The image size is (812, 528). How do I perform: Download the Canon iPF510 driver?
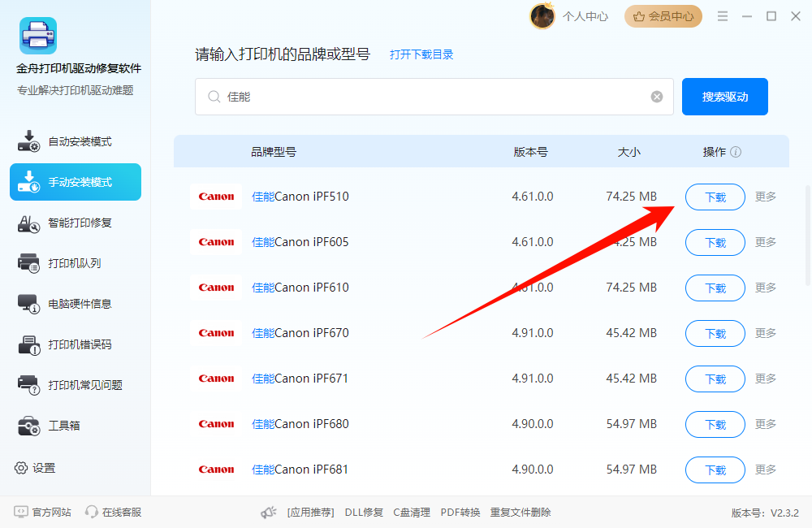point(715,197)
